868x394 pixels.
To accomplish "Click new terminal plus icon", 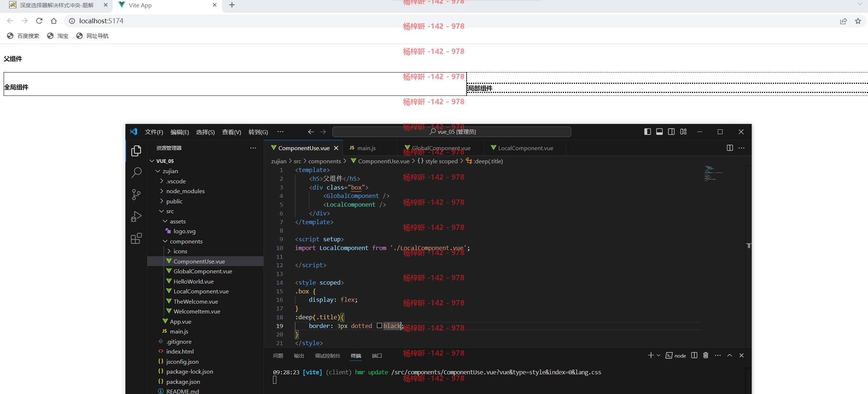I will coord(651,355).
